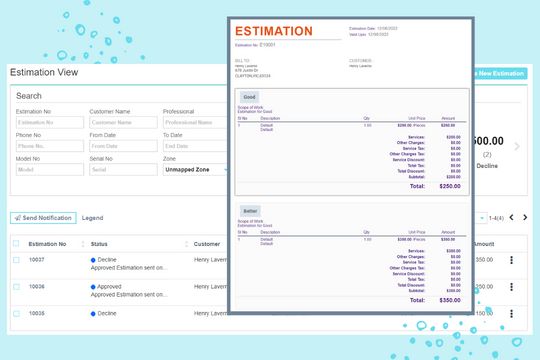Open the three-dot menu for estimation 10037

(x=511, y=260)
